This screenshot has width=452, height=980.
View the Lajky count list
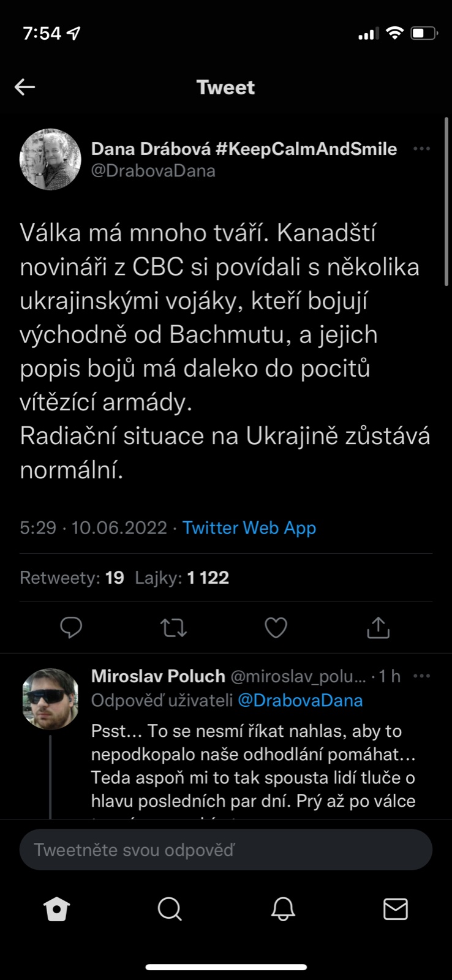coord(182,578)
